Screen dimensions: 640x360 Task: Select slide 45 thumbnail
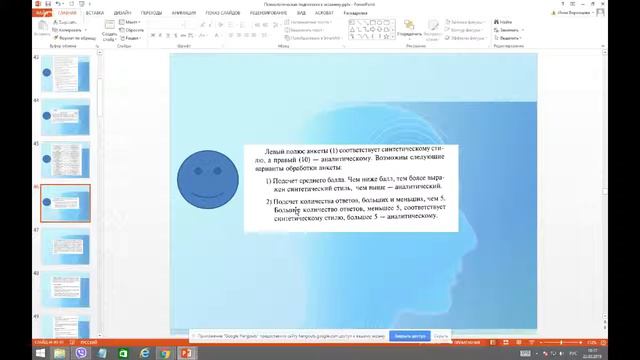point(65,160)
